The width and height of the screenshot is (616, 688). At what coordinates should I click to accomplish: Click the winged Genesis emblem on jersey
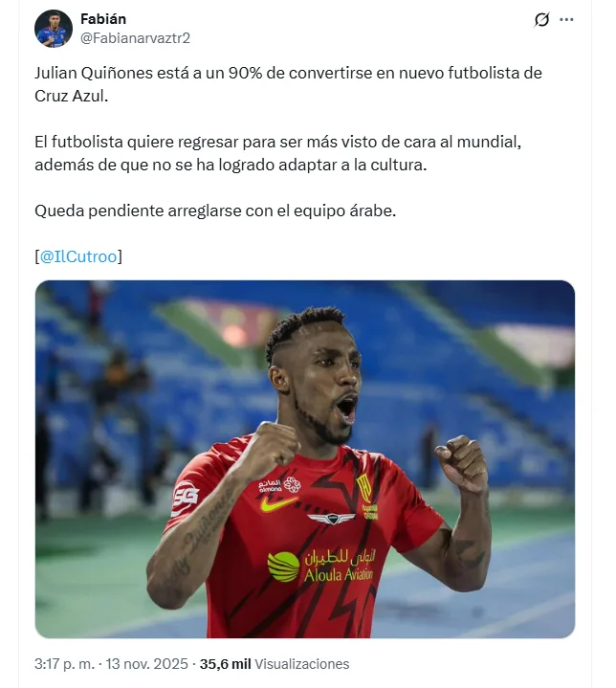tap(331, 519)
